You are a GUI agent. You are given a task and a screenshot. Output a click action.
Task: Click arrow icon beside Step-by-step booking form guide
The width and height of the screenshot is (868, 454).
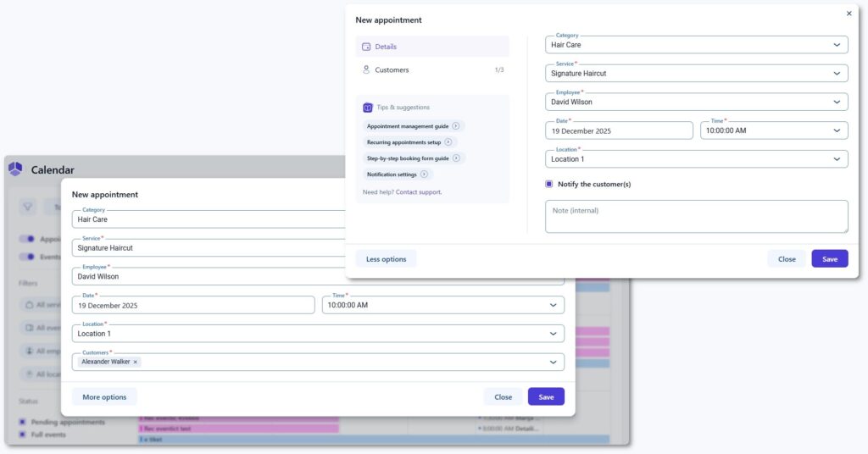coord(456,158)
